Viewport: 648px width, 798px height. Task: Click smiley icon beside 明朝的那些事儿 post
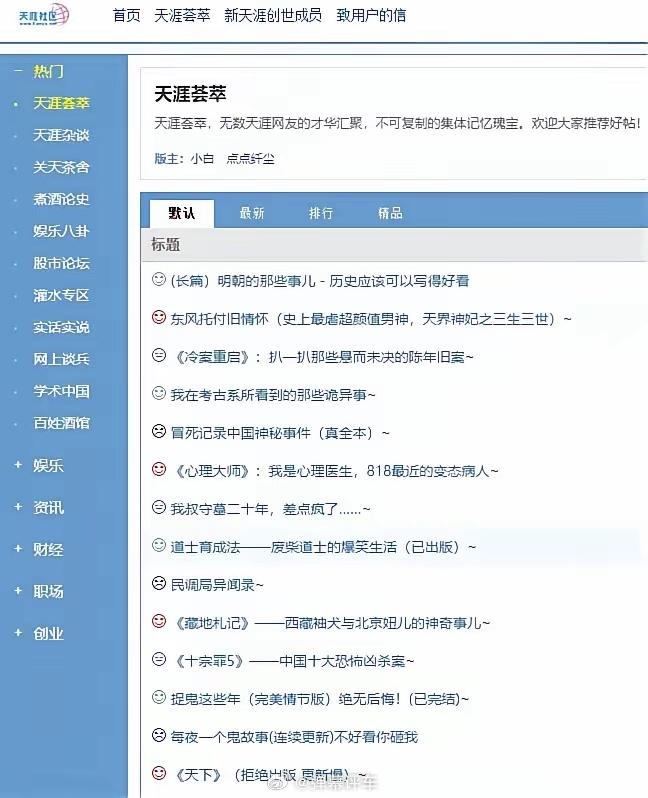(159, 279)
